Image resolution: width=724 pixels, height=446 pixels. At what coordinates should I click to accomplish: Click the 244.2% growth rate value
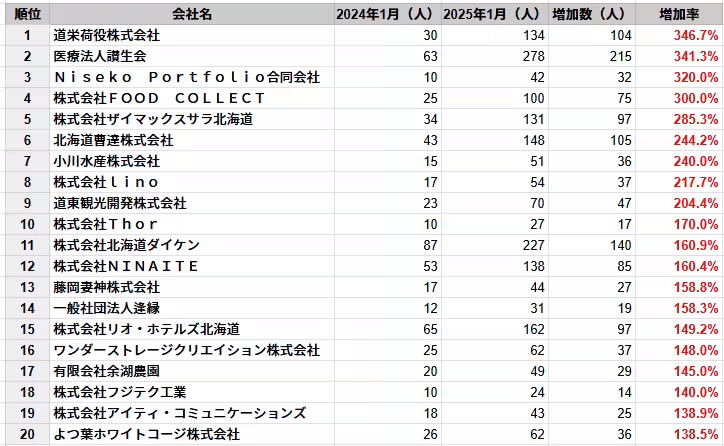[x=695, y=140]
